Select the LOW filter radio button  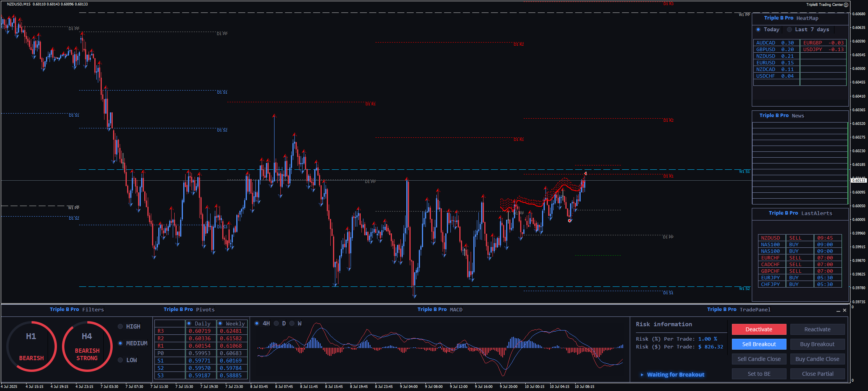point(120,360)
